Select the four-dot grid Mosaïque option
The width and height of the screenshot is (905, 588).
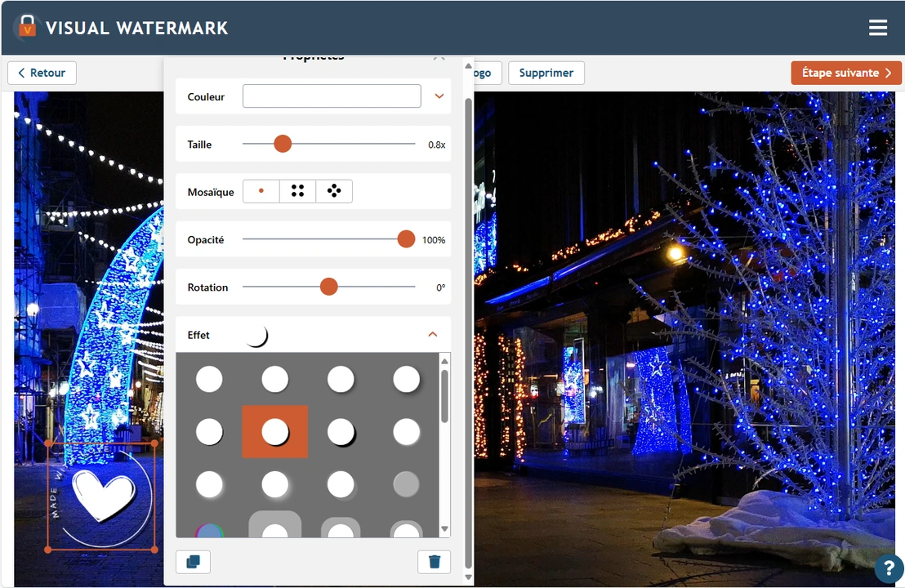click(298, 191)
